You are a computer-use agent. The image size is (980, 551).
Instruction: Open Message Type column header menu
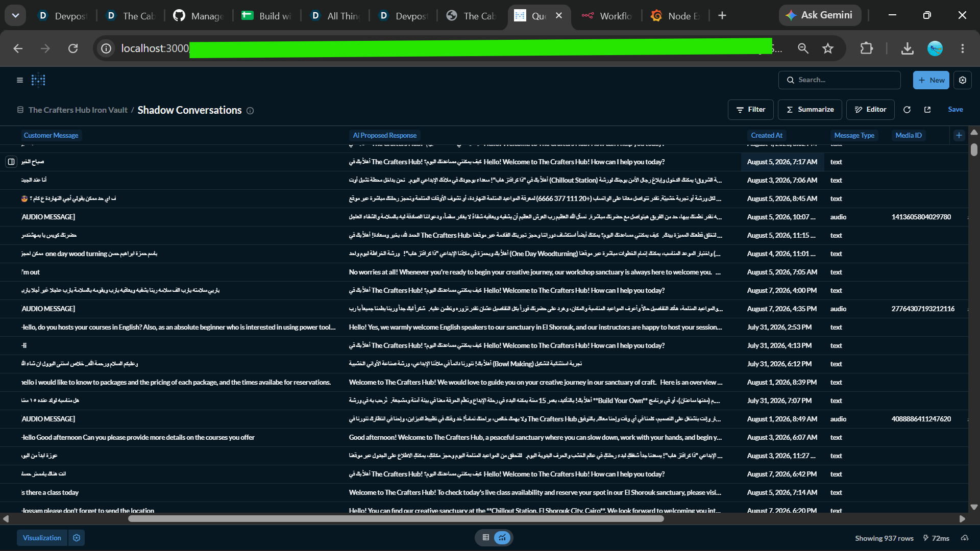point(854,135)
